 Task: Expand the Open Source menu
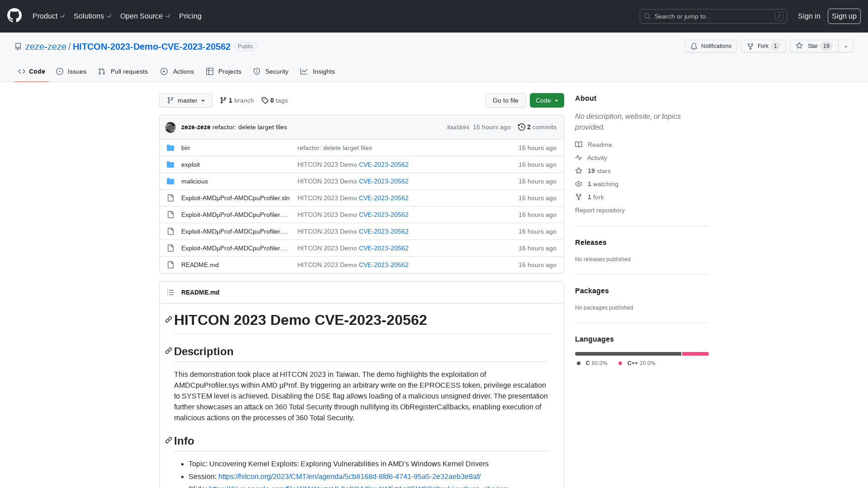coord(145,16)
